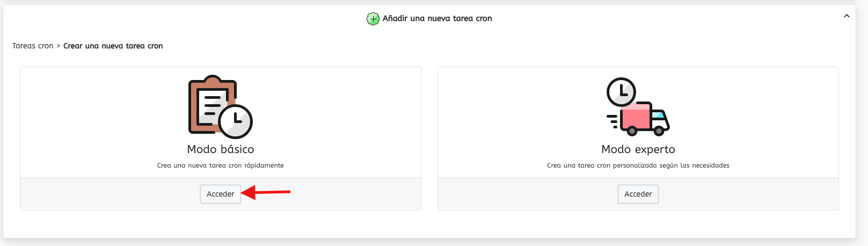
Task: Click the red arrow pointing to Acceder
Action: coord(266,192)
